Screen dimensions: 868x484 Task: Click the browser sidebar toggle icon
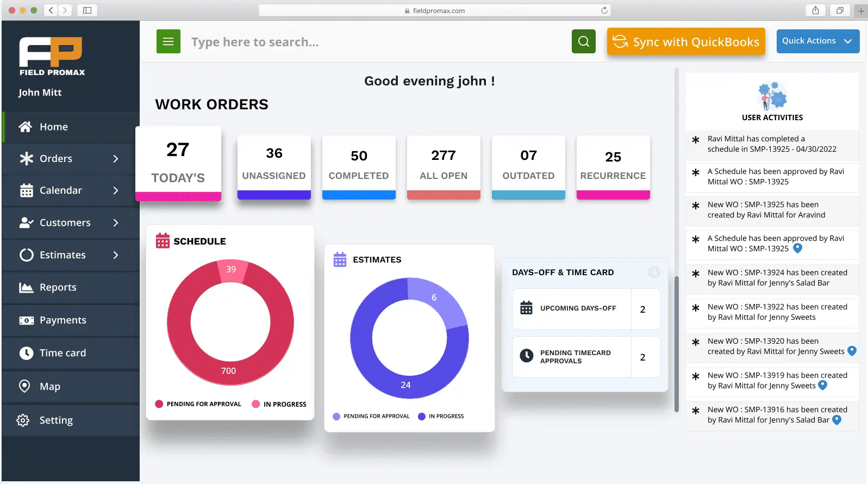(x=87, y=10)
